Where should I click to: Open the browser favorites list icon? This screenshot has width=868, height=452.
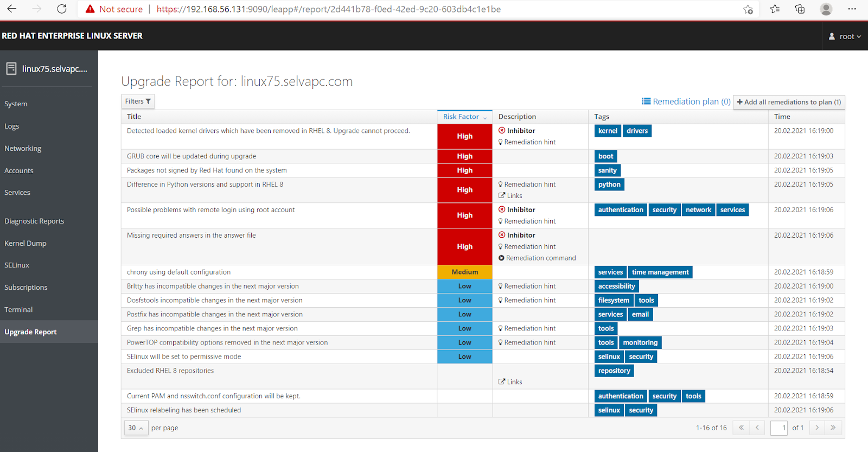pos(775,9)
